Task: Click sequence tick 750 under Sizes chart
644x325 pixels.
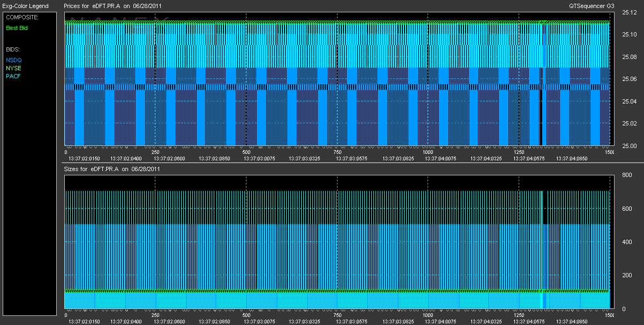Action: click(x=338, y=315)
